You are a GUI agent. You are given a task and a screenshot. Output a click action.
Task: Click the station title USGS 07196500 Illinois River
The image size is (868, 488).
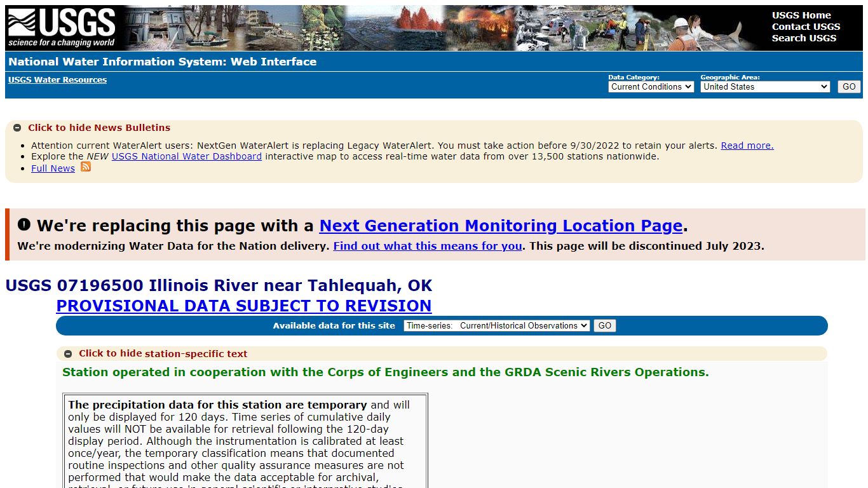[219, 285]
